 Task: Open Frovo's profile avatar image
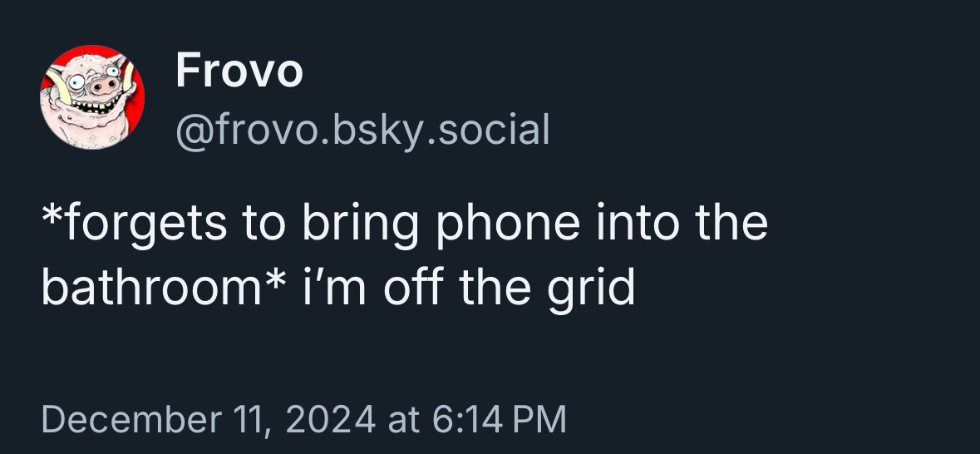(92, 97)
